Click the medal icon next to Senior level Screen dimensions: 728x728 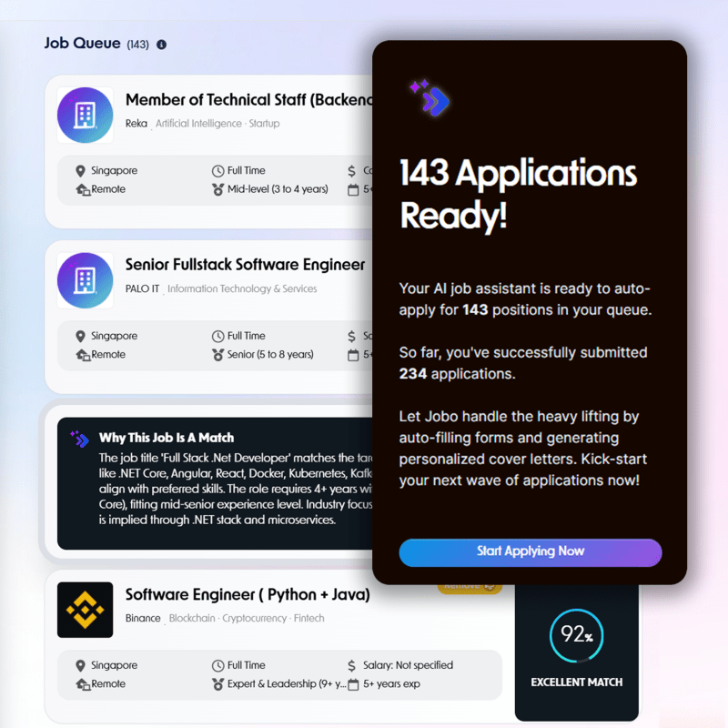(x=217, y=354)
